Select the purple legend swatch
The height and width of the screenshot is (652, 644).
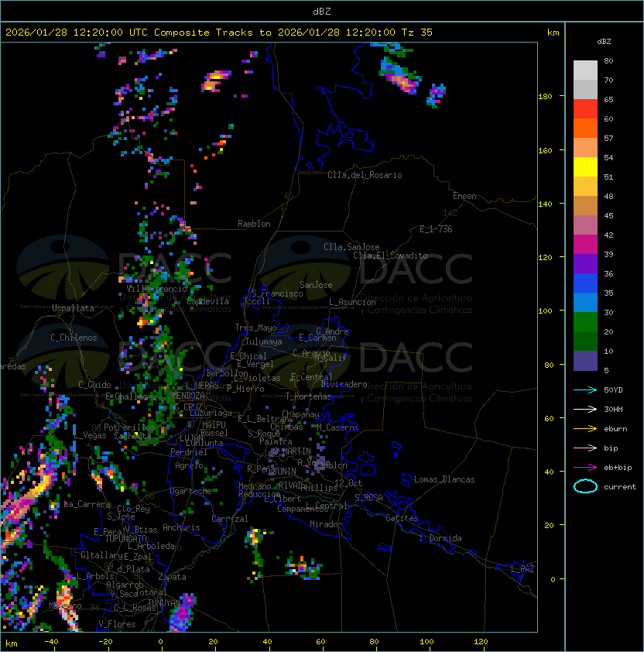pyautogui.click(x=585, y=263)
